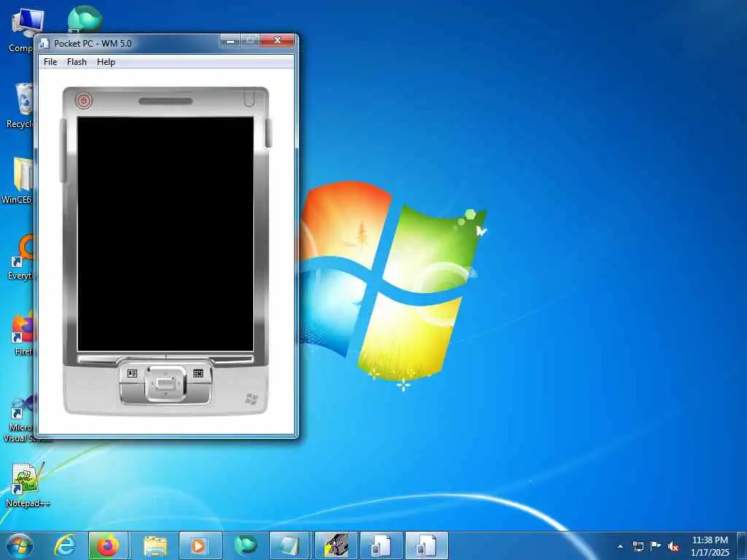Click the Pocket PC window title bar icon
Image resolution: width=747 pixels, height=560 pixels.
[x=44, y=43]
